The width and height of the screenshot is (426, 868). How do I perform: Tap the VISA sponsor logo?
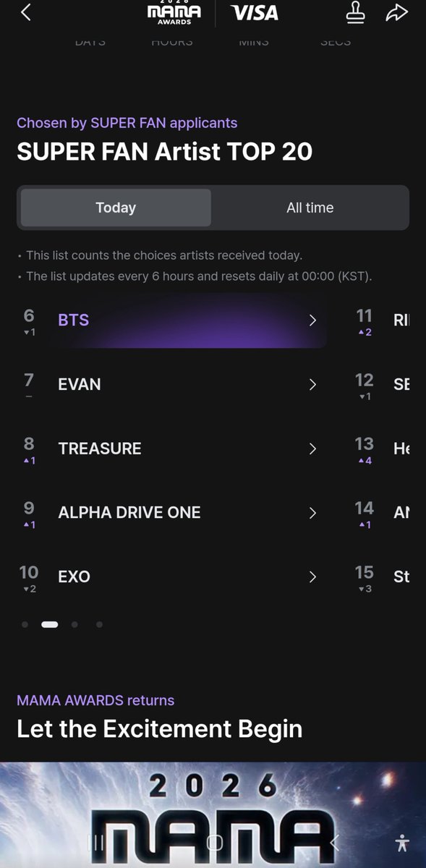click(255, 13)
